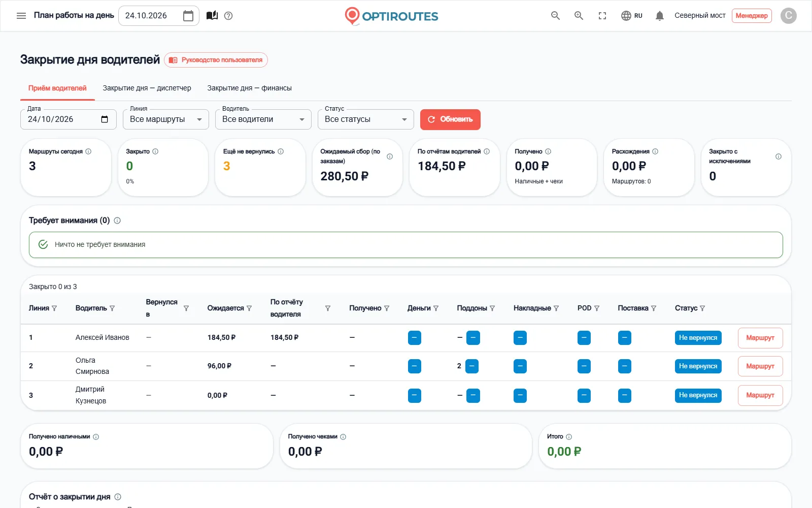Click Не вернулся status for Алексей Иванов
The image size is (812, 508).
pos(698,338)
